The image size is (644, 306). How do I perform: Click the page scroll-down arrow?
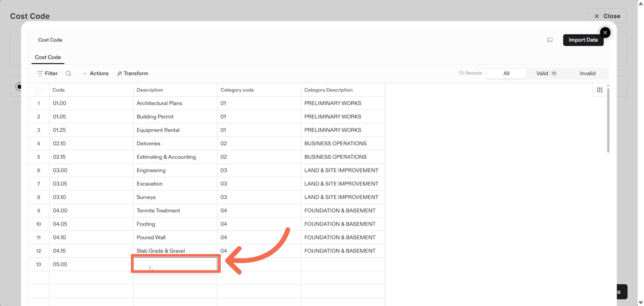click(641, 303)
